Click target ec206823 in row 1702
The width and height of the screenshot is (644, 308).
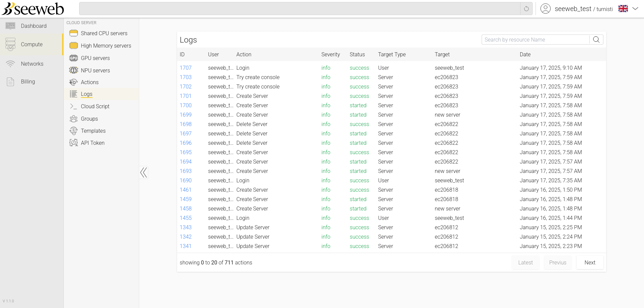tap(446, 86)
